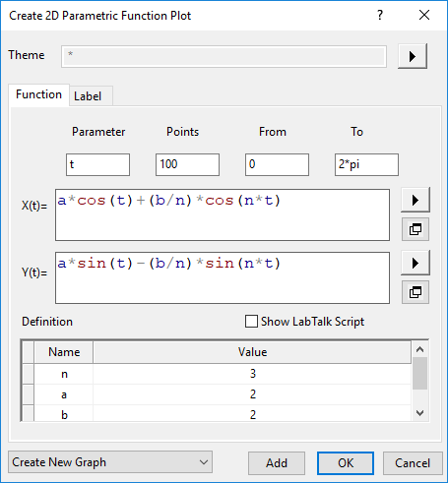Click the Definition table scrollbar thumb
This screenshot has height=483, width=448.
(x=419, y=374)
